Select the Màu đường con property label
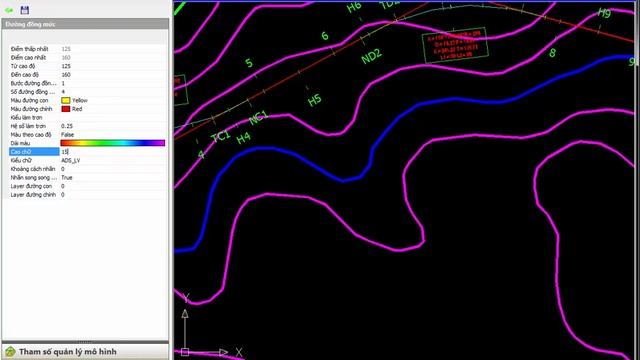Image resolution: width=640 pixels, height=360 pixels. click(29, 100)
